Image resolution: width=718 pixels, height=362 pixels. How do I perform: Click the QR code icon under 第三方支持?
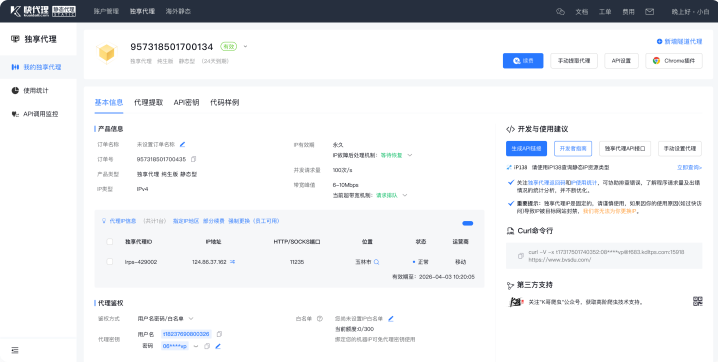point(698,301)
